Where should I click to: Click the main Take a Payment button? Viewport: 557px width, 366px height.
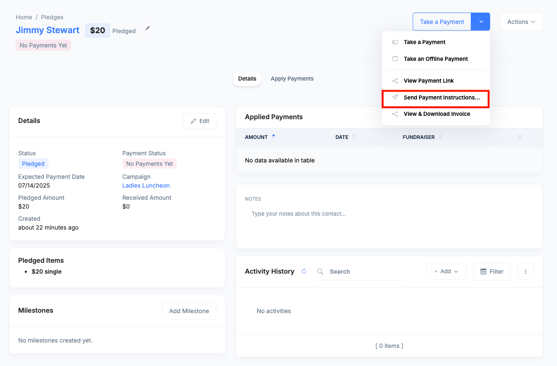(442, 22)
